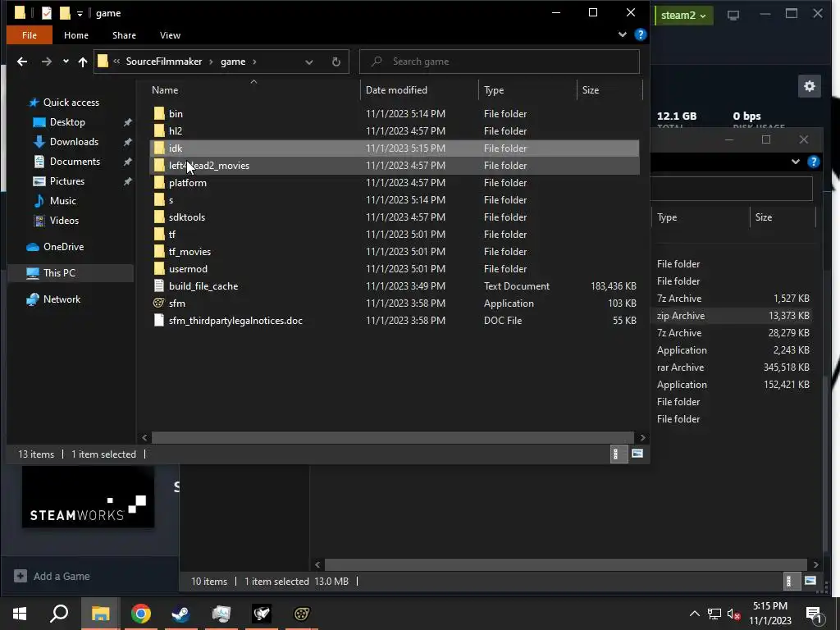Open Music in navigation pane
This screenshot has height=630, width=840.
[x=62, y=201]
